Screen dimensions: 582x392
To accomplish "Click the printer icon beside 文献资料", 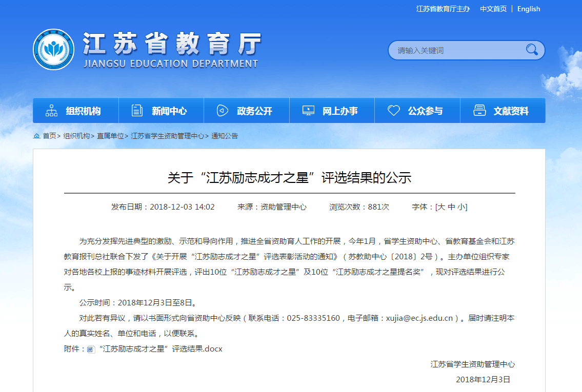I will (479, 111).
